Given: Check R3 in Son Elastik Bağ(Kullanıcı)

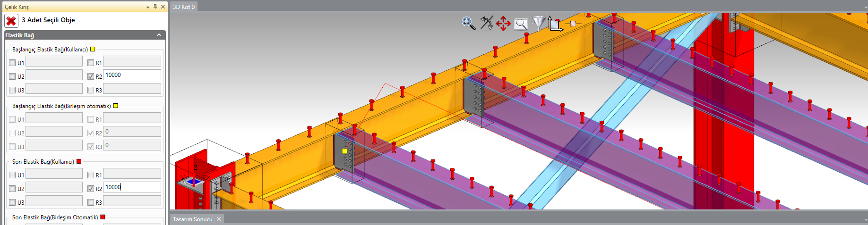Looking at the screenshot, I should [x=91, y=202].
